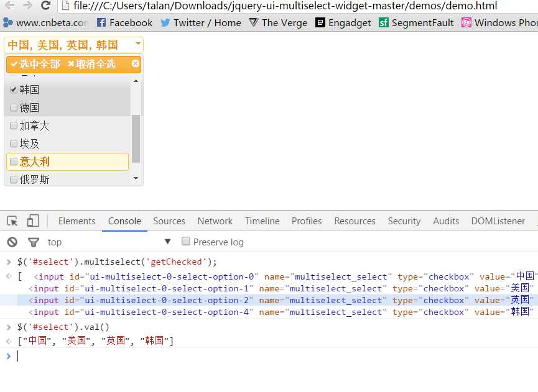538x392 pixels.
Task: Click the 选中全部 check all link
Action: pyautogui.click(x=35, y=64)
